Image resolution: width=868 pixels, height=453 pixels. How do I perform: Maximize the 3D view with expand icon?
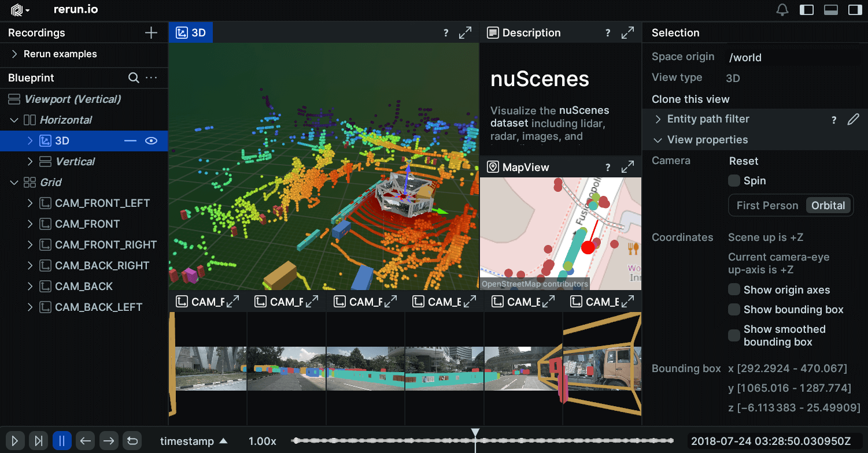pos(465,33)
